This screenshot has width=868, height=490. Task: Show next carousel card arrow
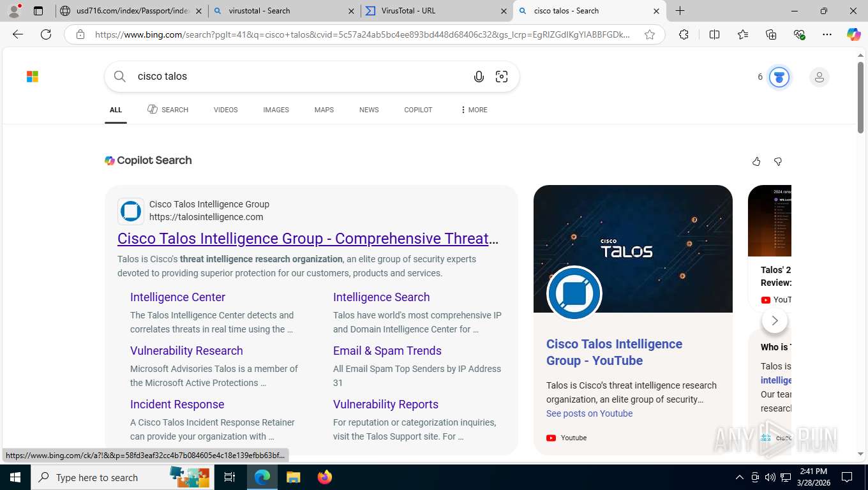click(x=775, y=320)
